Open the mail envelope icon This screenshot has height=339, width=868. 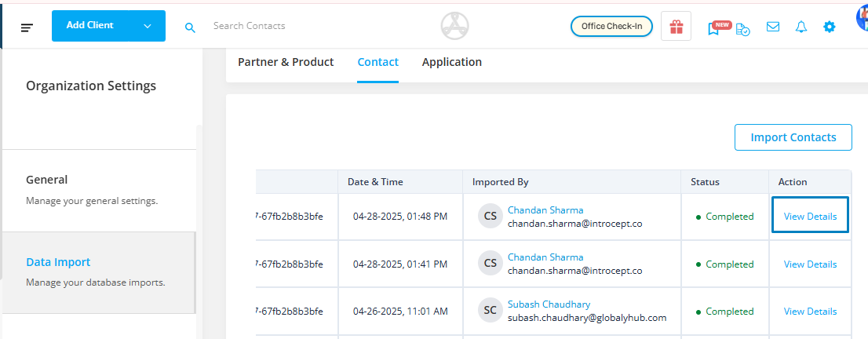click(773, 27)
